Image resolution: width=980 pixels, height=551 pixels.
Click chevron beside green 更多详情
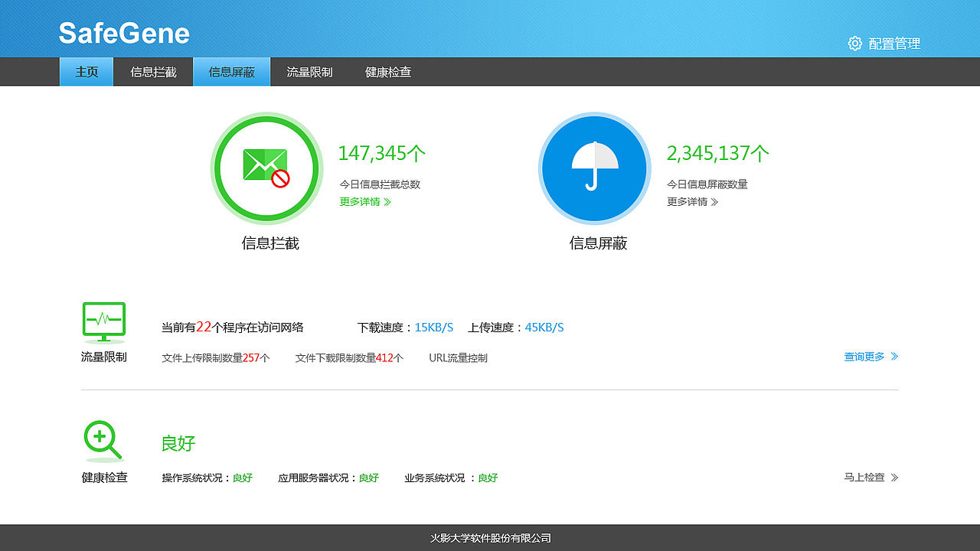click(x=387, y=202)
